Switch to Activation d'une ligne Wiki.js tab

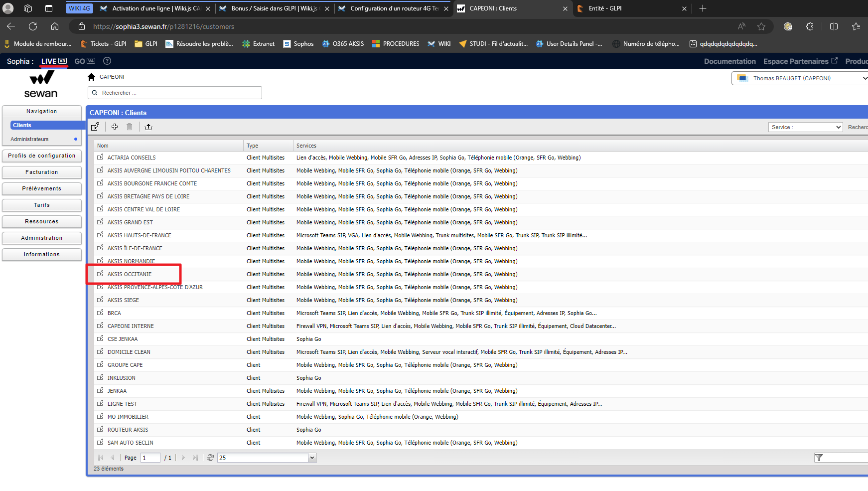[x=155, y=8]
